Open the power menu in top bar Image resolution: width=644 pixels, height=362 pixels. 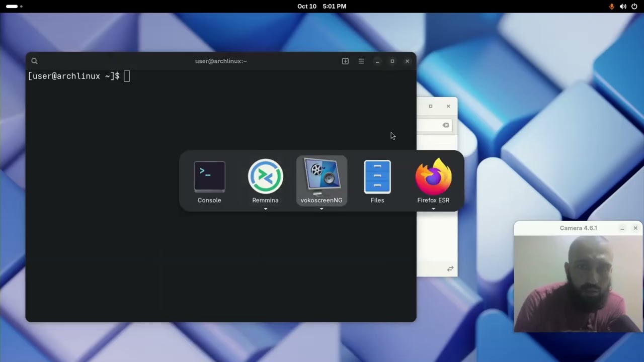(634, 6)
